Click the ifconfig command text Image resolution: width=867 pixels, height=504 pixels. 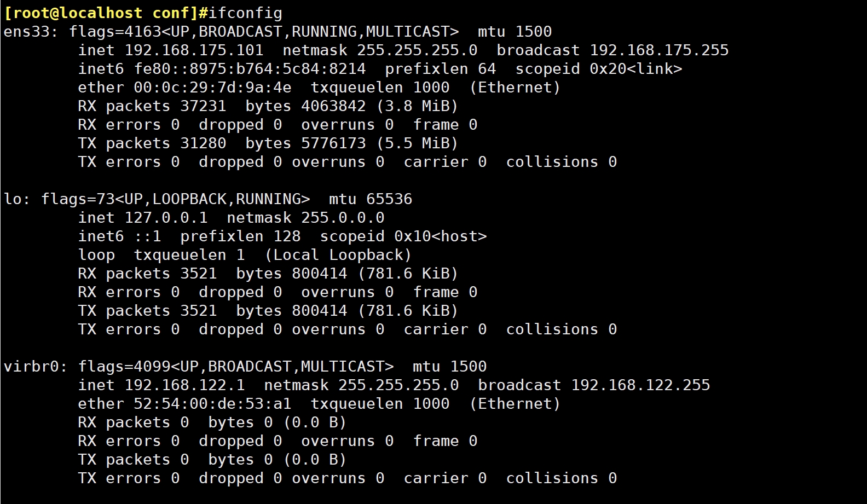245,13
